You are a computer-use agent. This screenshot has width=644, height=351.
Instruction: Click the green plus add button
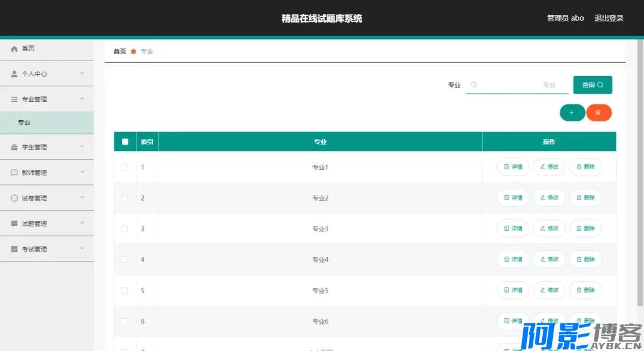(x=572, y=113)
